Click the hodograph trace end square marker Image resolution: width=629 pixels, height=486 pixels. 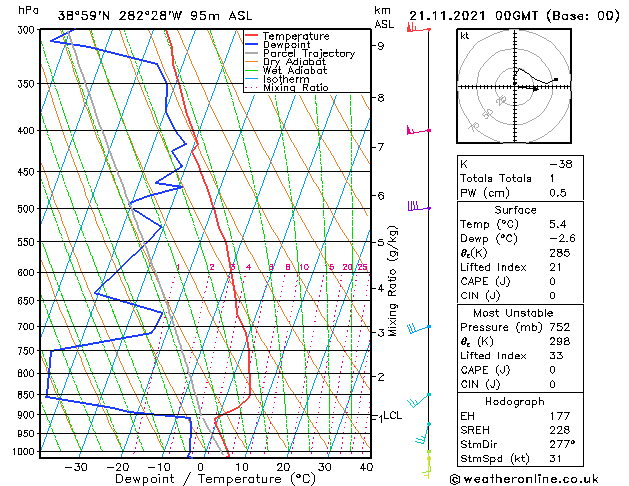[x=556, y=79]
